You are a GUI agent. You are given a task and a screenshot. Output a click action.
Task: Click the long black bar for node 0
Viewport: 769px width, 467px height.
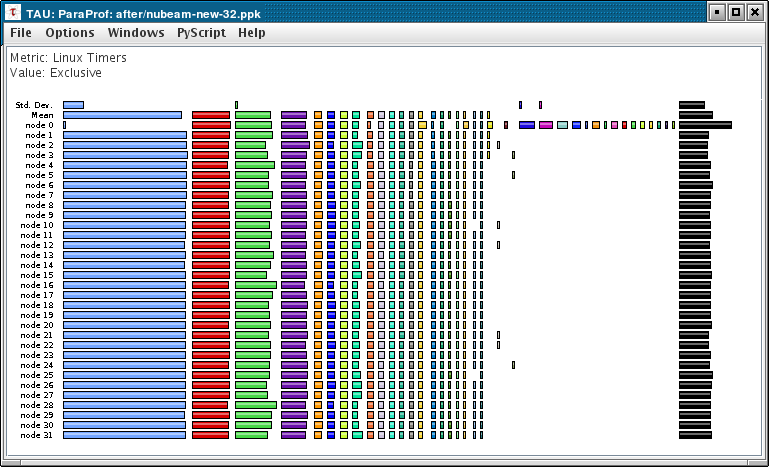pos(705,125)
